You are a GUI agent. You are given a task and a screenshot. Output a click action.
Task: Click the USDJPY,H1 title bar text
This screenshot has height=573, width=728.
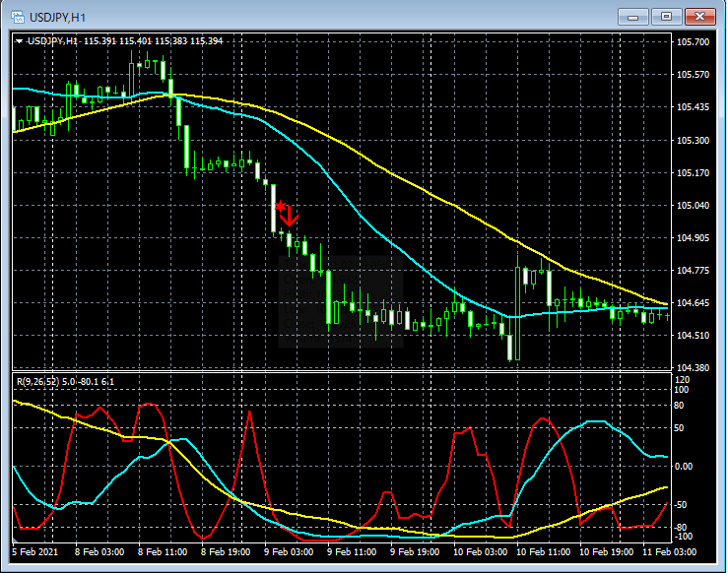pos(57,18)
